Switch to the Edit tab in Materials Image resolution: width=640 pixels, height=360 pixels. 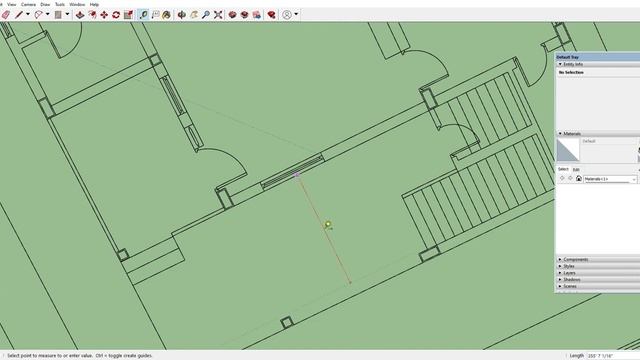pyautogui.click(x=576, y=169)
